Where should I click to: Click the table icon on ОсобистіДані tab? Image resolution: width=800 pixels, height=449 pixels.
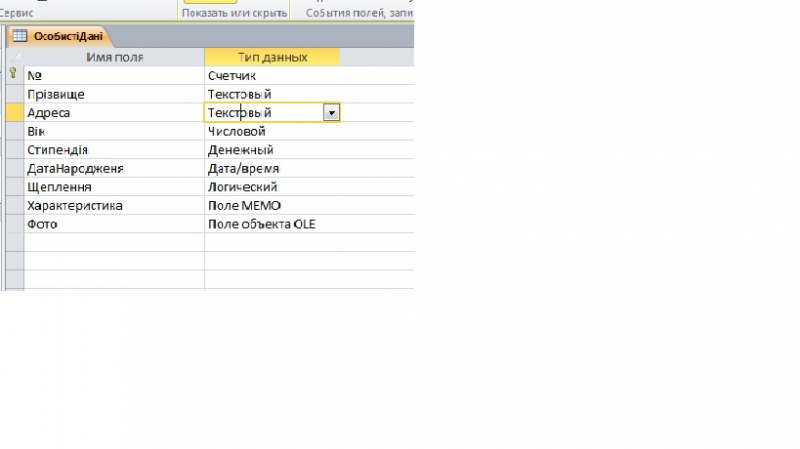click(x=20, y=36)
